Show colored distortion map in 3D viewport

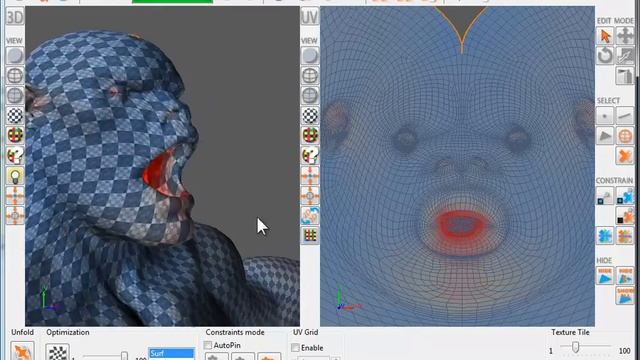click(x=15, y=135)
